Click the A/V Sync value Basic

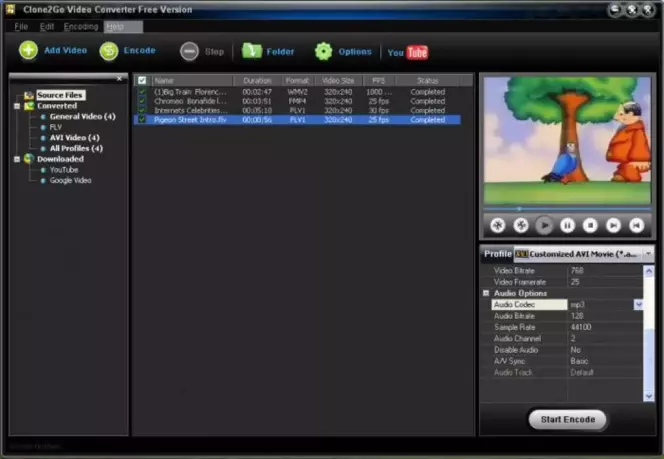pos(579,361)
